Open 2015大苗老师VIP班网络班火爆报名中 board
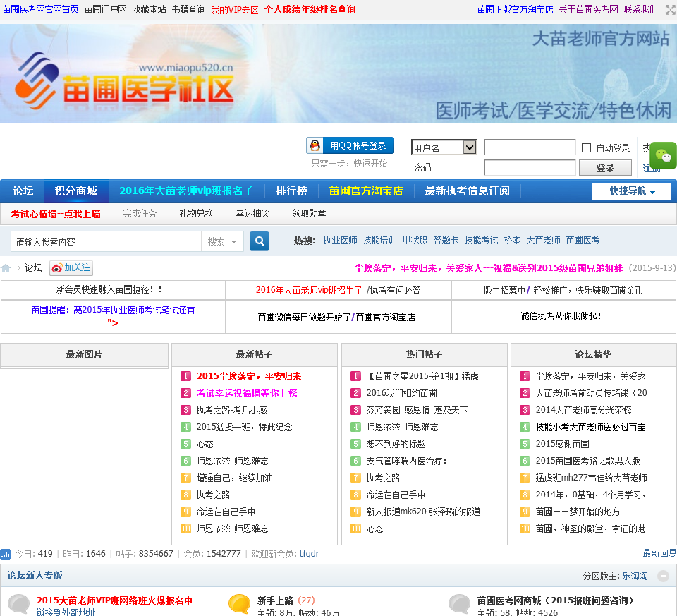 click(114, 600)
